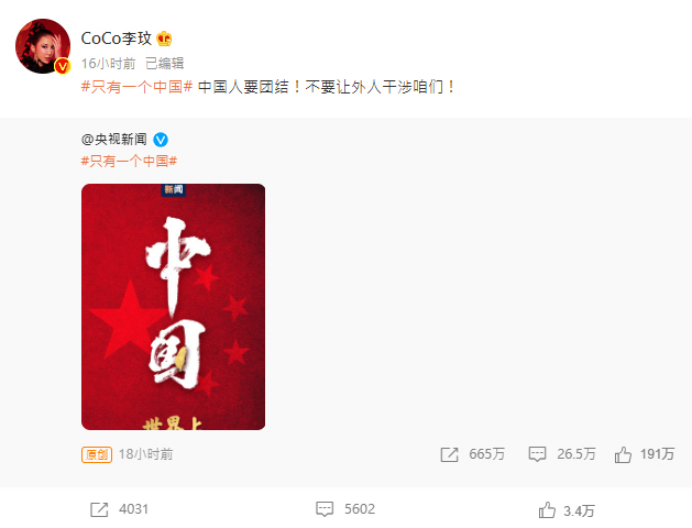Open the 18小时前 timestamp of quoted post
This screenshot has width=692, height=528.
tap(146, 454)
